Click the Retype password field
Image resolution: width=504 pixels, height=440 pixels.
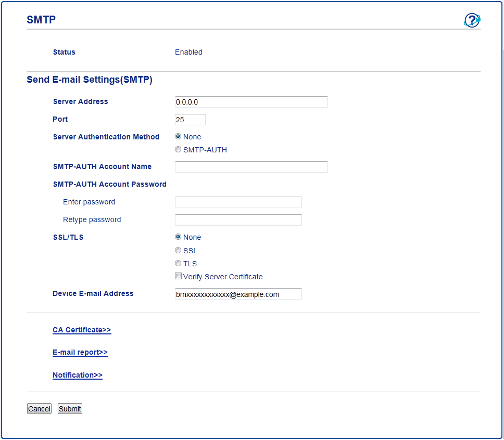[238, 220]
